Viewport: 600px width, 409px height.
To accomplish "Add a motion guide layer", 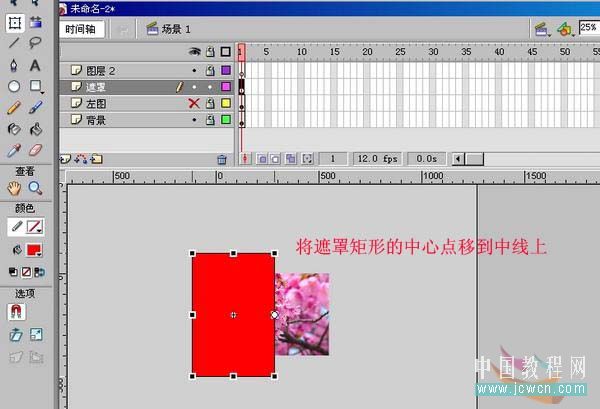I will pyautogui.click(x=80, y=159).
